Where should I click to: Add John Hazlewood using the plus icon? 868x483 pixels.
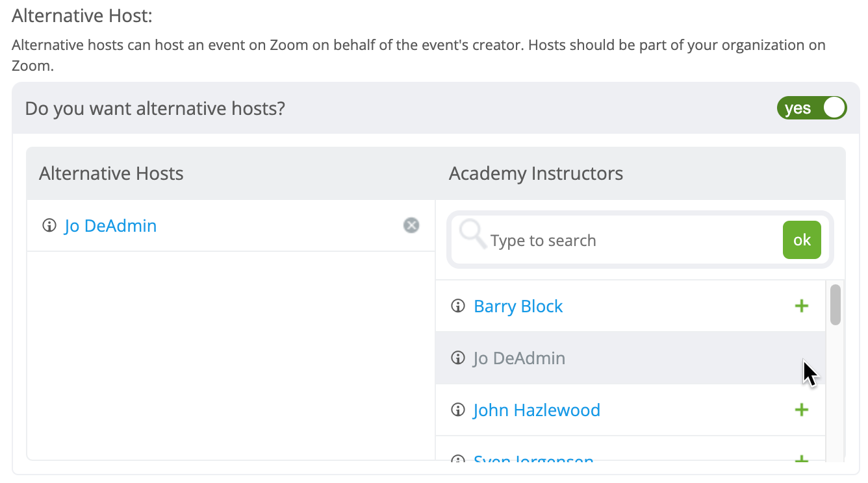[x=802, y=410]
